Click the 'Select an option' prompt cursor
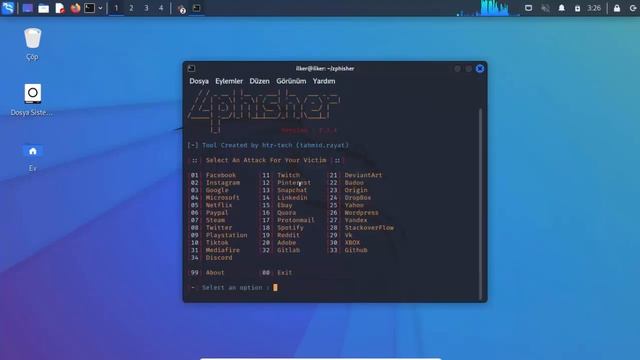The width and height of the screenshot is (640, 360). click(275, 288)
